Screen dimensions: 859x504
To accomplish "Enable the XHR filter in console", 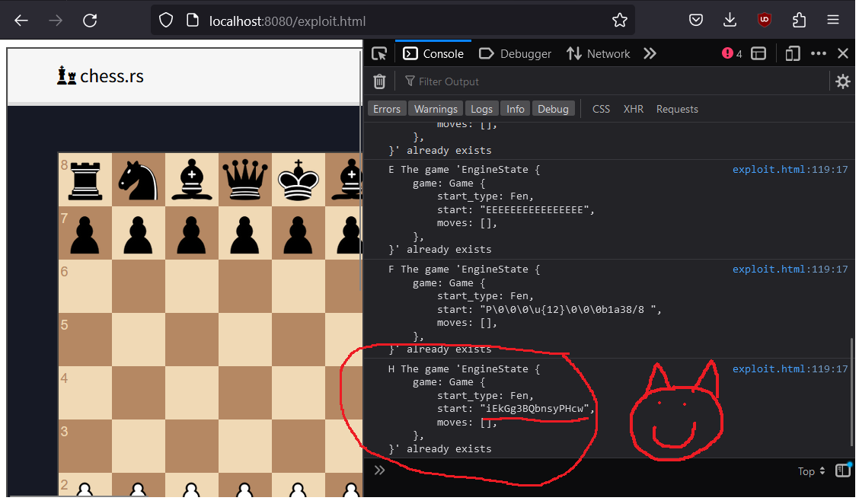I will point(634,109).
